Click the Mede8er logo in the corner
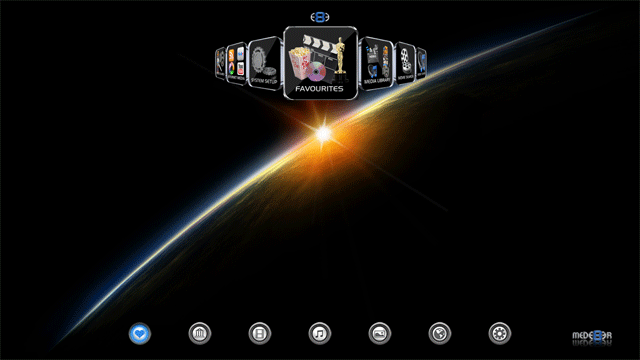Viewport: 640px width, 360px height. pyautogui.click(x=592, y=336)
